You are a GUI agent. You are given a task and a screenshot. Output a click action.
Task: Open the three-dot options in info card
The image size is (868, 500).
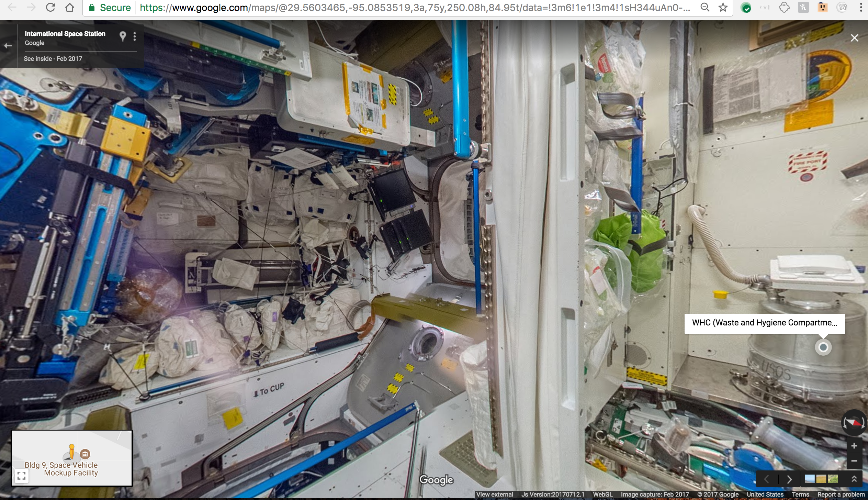click(135, 36)
